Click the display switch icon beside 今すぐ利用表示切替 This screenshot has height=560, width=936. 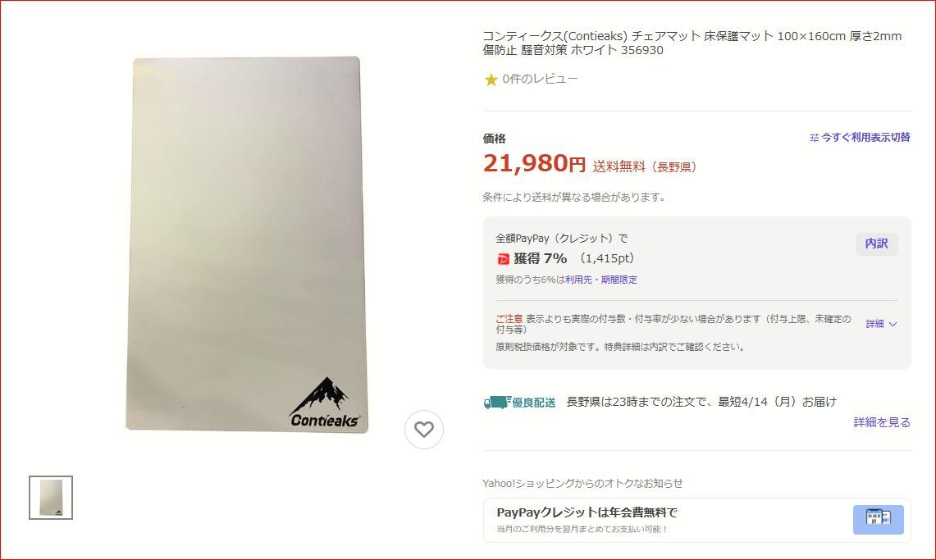(815, 138)
